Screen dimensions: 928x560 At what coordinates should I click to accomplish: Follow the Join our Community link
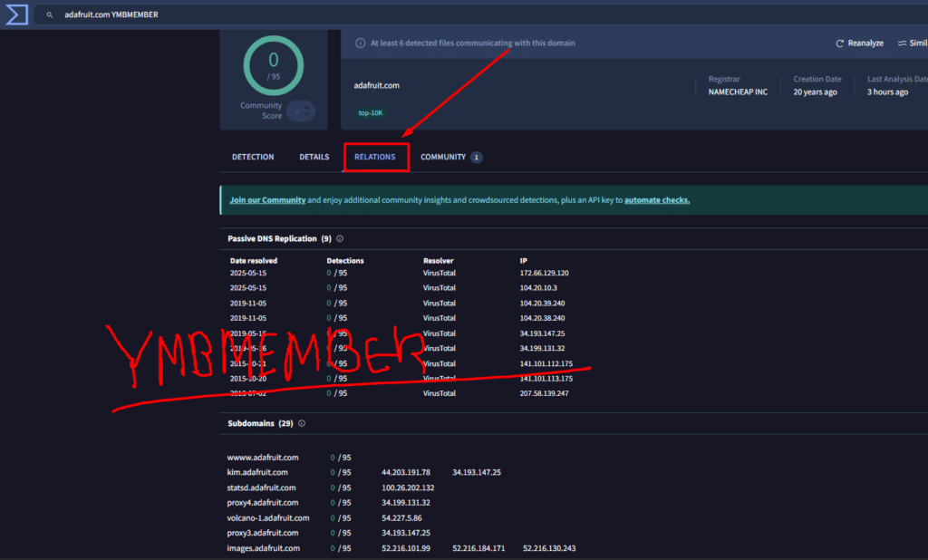click(x=267, y=200)
